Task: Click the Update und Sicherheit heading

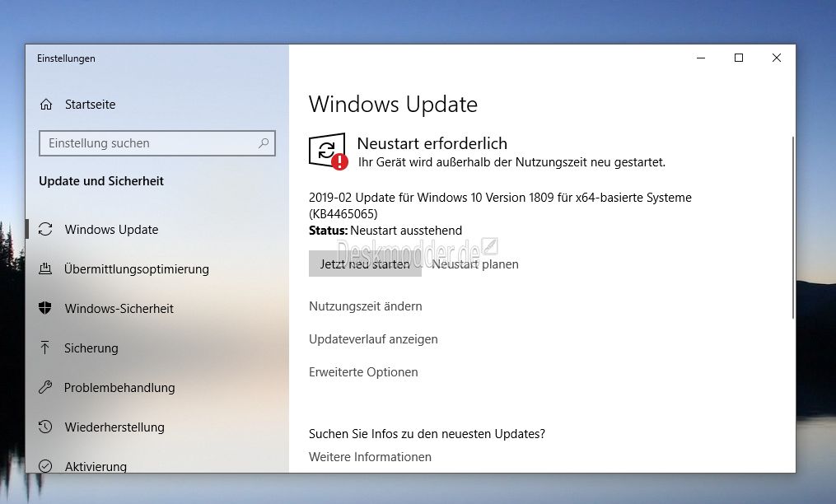Action: tap(101, 181)
